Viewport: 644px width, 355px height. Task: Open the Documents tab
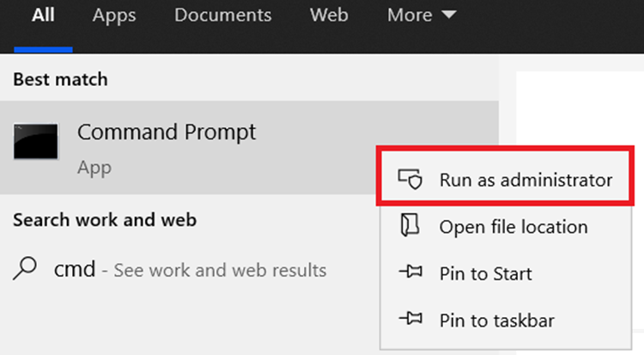point(222,15)
